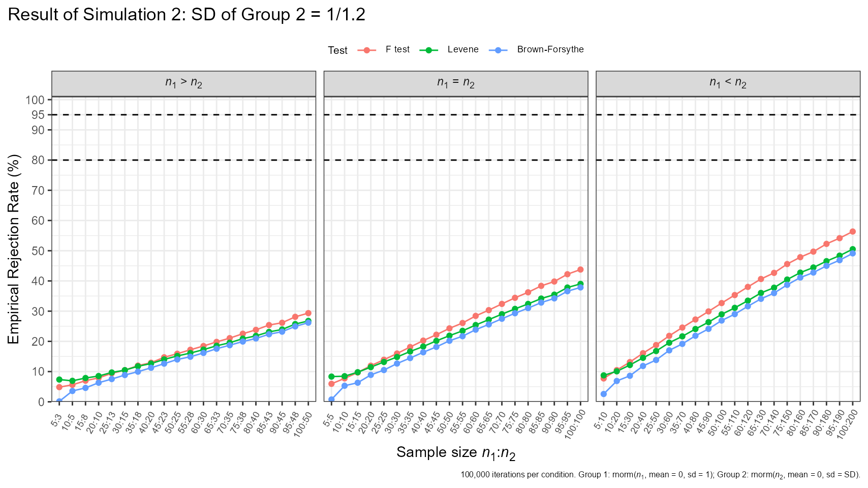Click the 'Brown-Forsythe' legend label
Viewport: 868px width, 488px height.
(x=550, y=49)
